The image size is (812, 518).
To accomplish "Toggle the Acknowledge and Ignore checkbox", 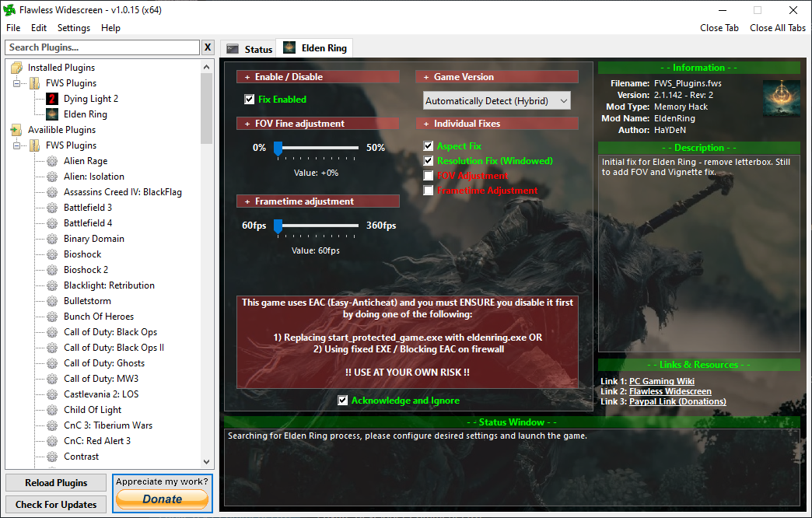I will click(x=342, y=401).
